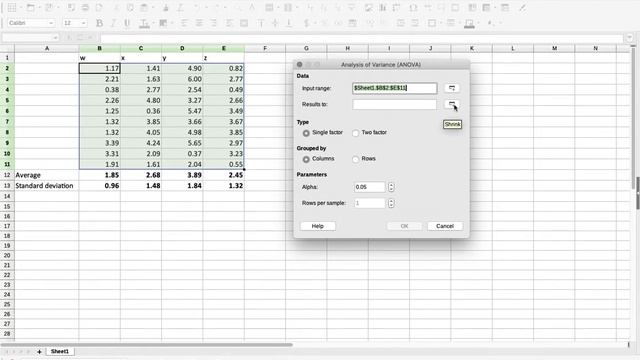Click the Print toolbar icon
Viewport: 640px width, 360px height.
click(85, 7)
